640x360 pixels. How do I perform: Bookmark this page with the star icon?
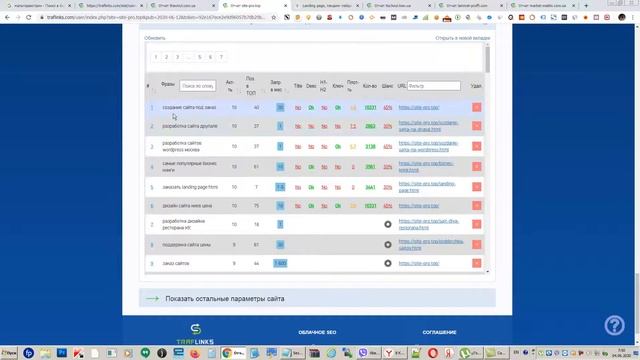(x=273, y=18)
